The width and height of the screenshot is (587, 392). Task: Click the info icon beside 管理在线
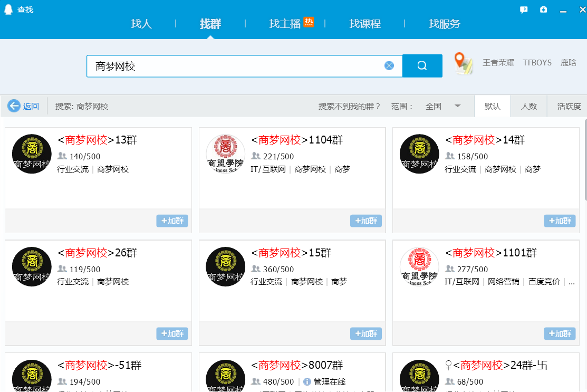tap(307, 381)
